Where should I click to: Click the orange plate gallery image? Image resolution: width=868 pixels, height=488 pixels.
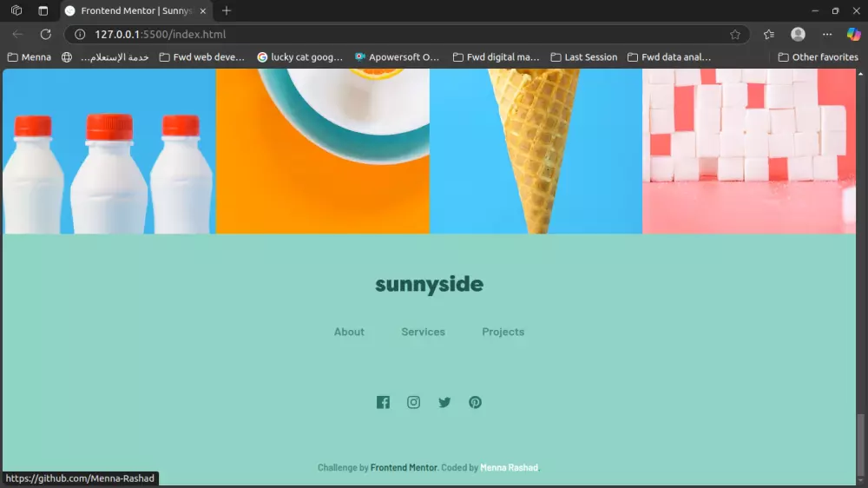click(323, 151)
